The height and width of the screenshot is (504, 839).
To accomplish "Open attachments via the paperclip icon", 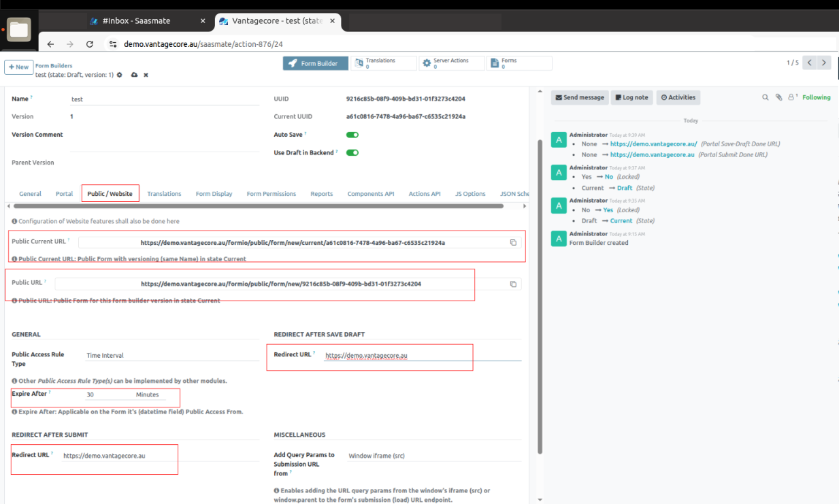I will (x=778, y=97).
